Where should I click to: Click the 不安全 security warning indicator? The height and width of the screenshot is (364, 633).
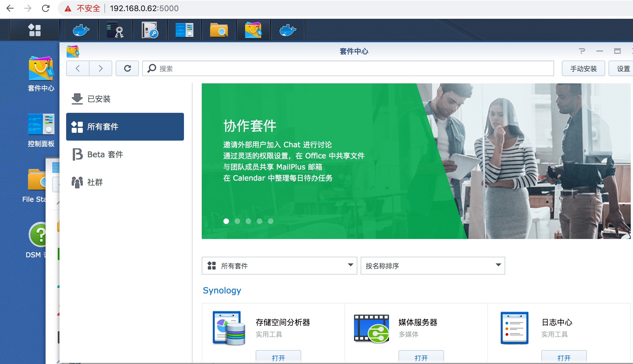click(x=82, y=8)
